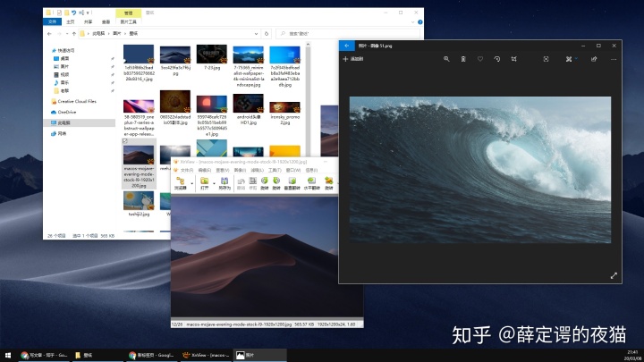Select highlighted This PC sidebar item
The image size is (644, 362).
80,122
